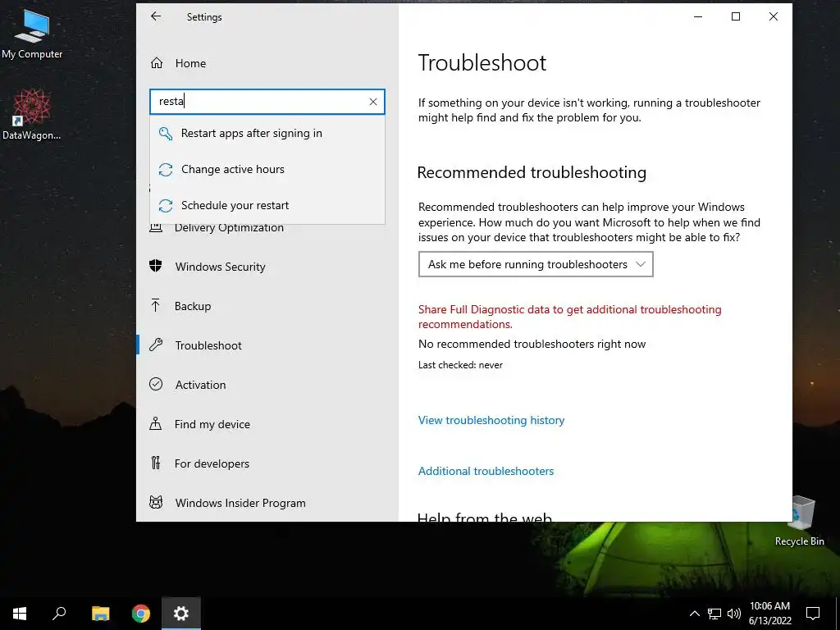
Task: Select the 'Change active hours' suggestion
Action: pos(267,169)
